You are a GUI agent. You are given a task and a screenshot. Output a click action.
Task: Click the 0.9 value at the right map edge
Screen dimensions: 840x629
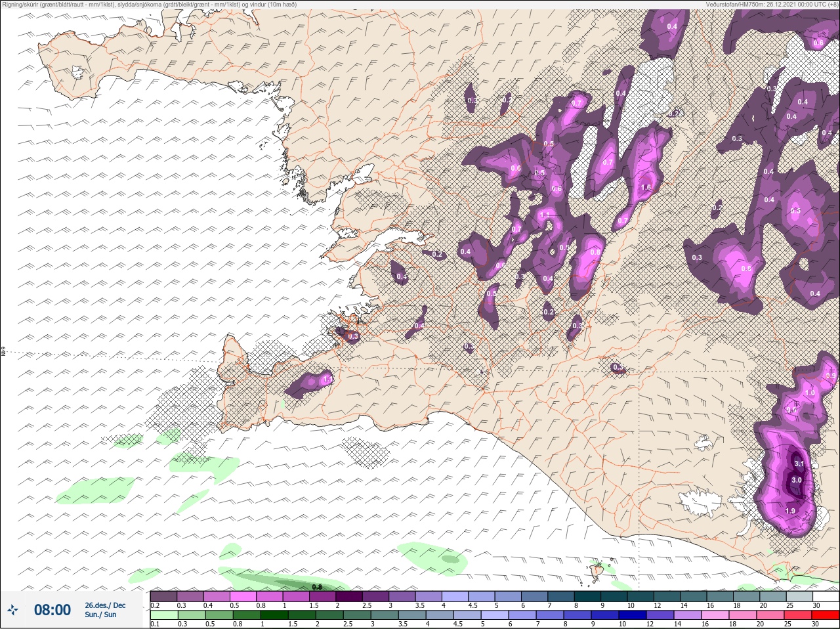pyautogui.click(x=831, y=376)
